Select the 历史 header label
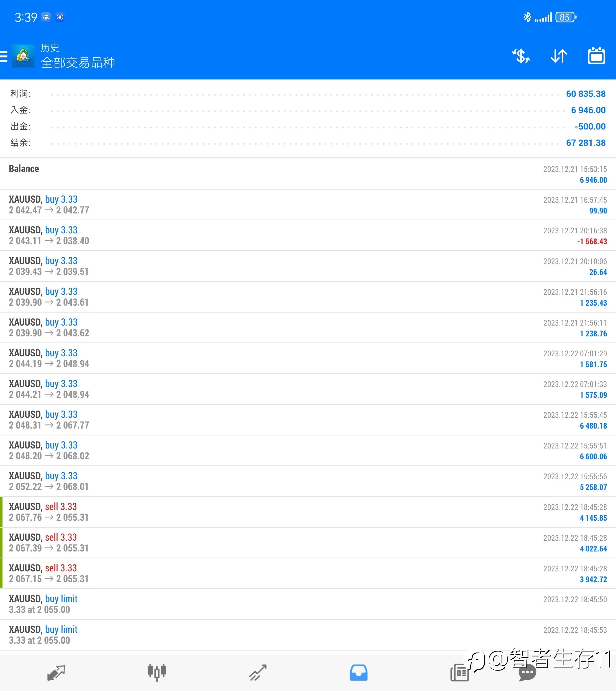The width and height of the screenshot is (616, 691). 50,48
